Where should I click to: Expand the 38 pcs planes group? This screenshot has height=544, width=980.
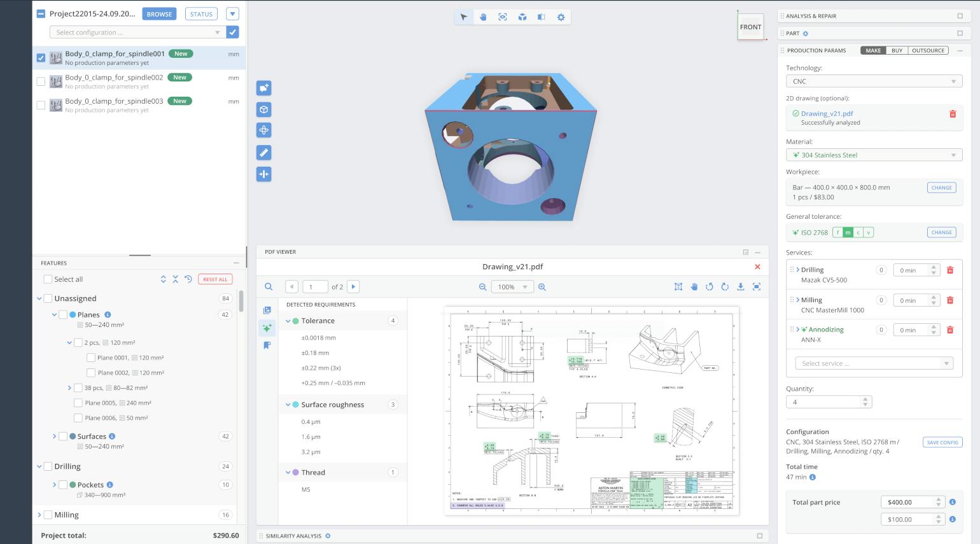coord(69,387)
